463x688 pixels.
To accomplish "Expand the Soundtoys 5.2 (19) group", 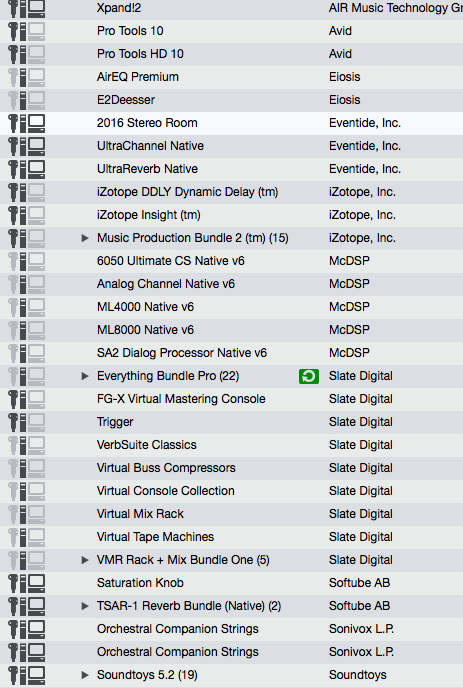I will [x=85, y=675].
